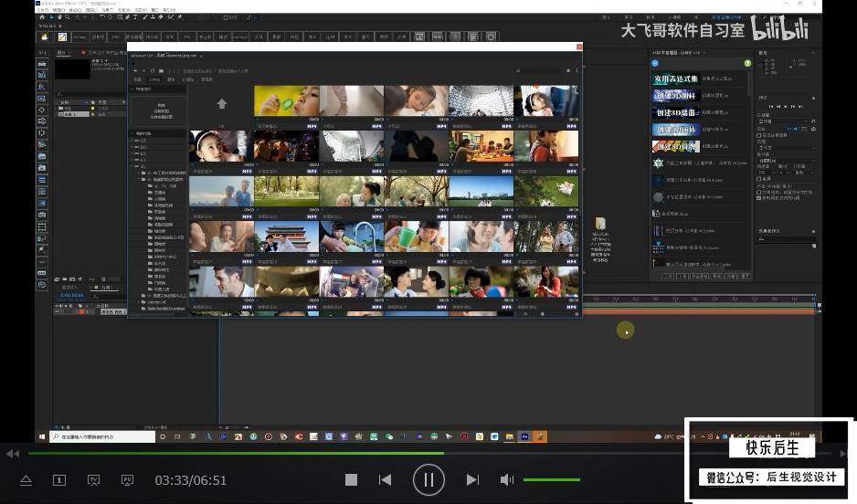Click the Windows taskbar search box
This screenshot has width=857, height=504.
(x=102, y=436)
